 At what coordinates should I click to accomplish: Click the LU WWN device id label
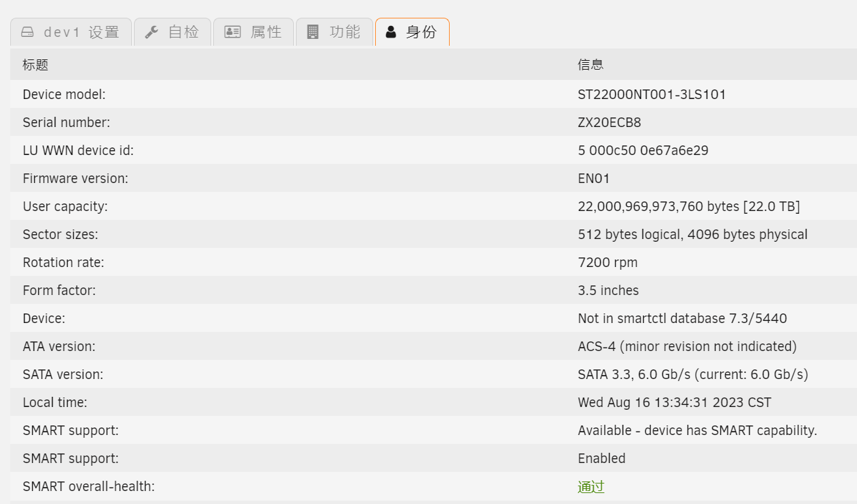click(x=78, y=150)
